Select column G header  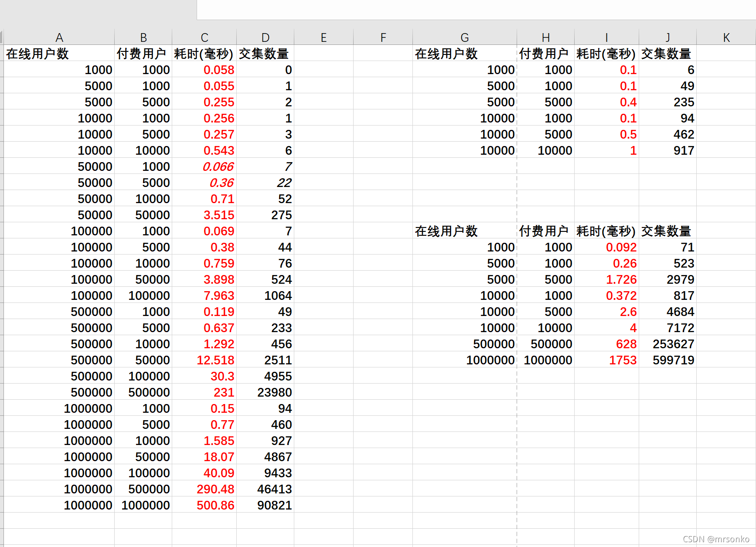(x=465, y=37)
